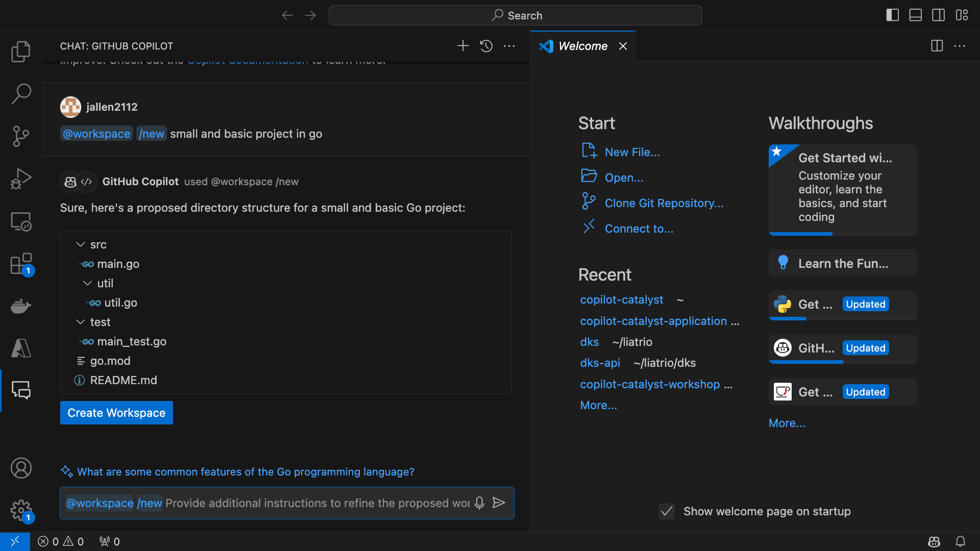Send the chat message
The width and height of the screenshot is (980, 551).
499,503
